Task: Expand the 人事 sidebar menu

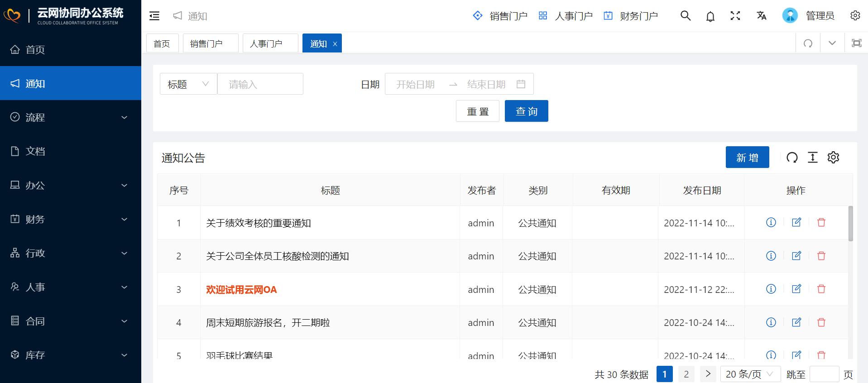Action: [x=71, y=287]
